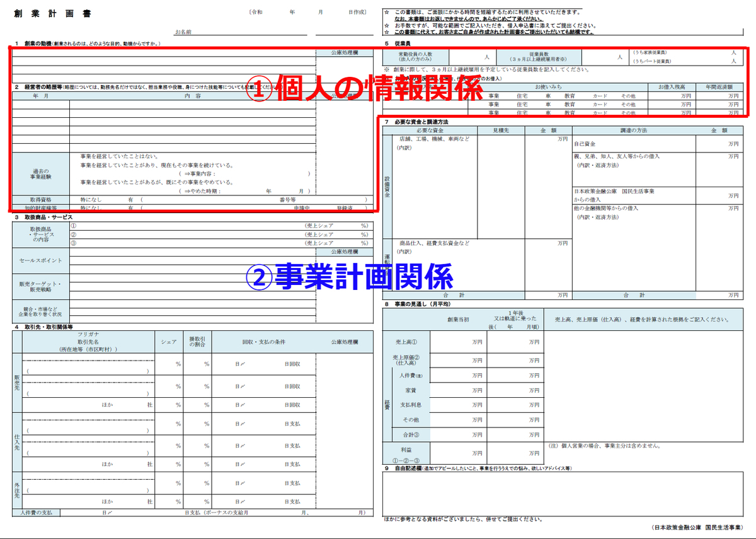Click the sales calculation basis entry box
The height and width of the screenshot is (539, 756).
[643, 386]
